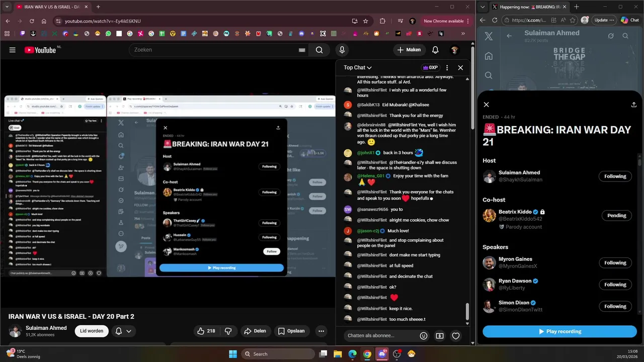The width and height of the screenshot is (644, 362).
Task: Go to the YouTube home logo
Action: click(x=40, y=50)
